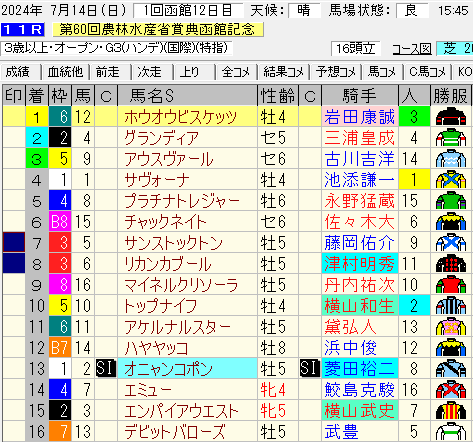Click the silk icon for ホウオウビスケッツ
The width and height of the screenshot is (474, 445).
pos(451,116)
